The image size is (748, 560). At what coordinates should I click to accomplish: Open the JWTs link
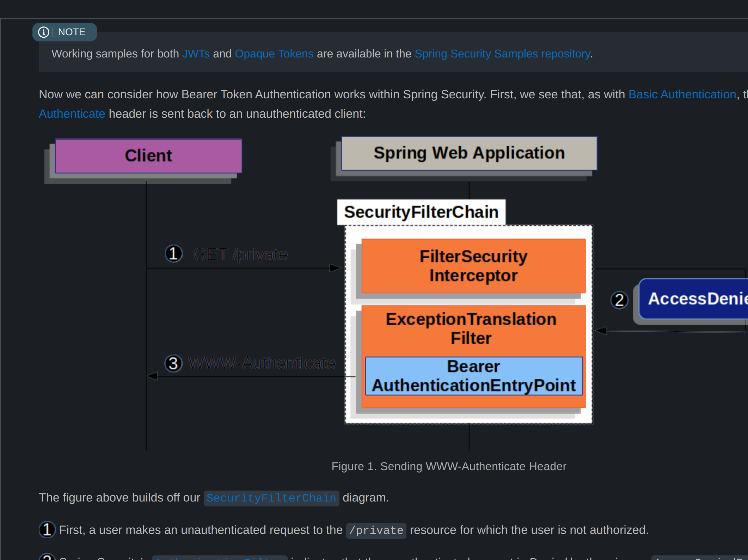196,54
